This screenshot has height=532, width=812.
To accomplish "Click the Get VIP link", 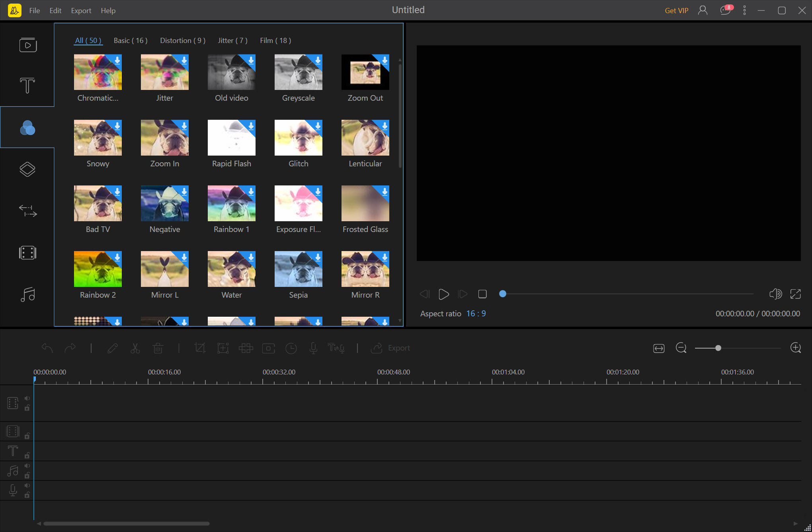I will click(676, 11).
